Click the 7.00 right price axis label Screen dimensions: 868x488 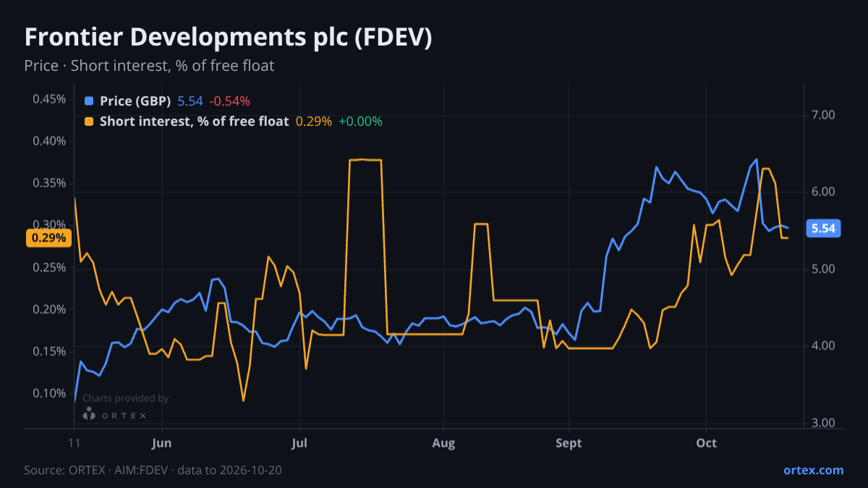coord(824,115)
